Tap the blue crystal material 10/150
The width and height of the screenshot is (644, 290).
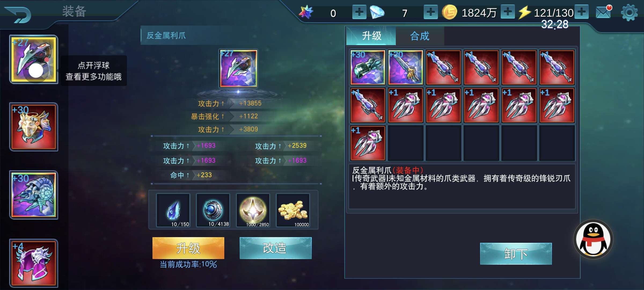(173, 210)
